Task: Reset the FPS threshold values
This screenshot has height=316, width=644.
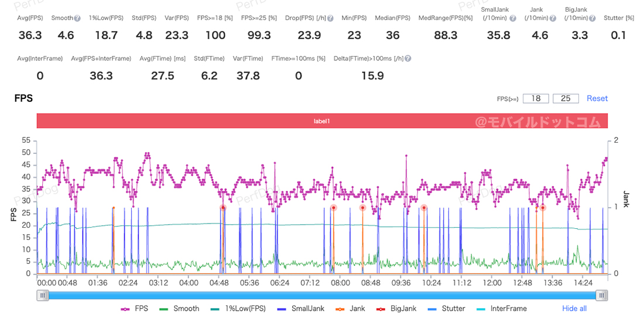Action: (597, 98)
